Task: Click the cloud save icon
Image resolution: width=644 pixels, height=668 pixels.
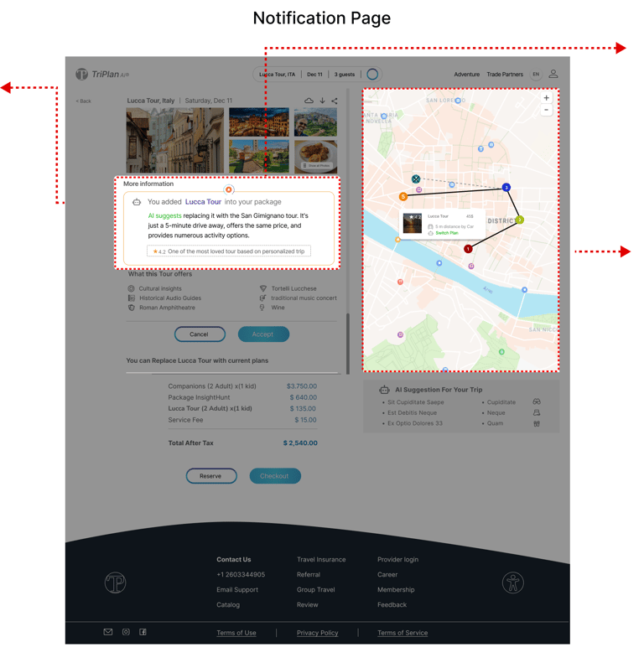Action: (309, 101)
